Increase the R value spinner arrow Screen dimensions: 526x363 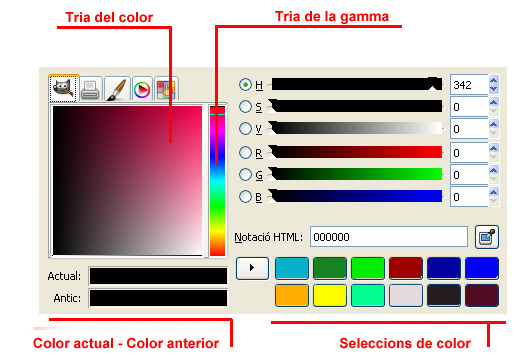pyautogui.click(x=493, y=148)
